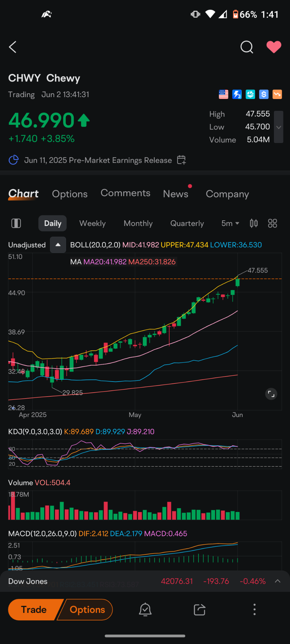Tap the Low 45.700 value

(x=258, y=127)
